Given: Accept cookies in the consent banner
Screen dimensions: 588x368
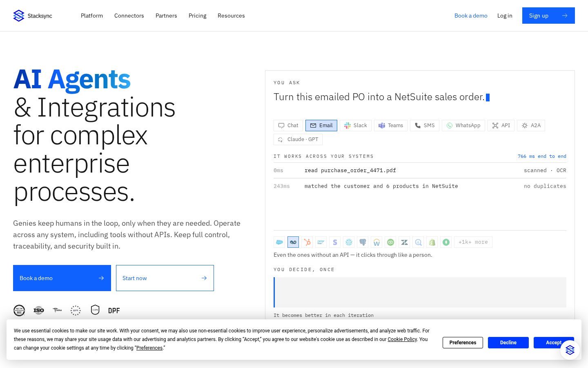Looking at the screenshot, I should (x=553, y=343).
